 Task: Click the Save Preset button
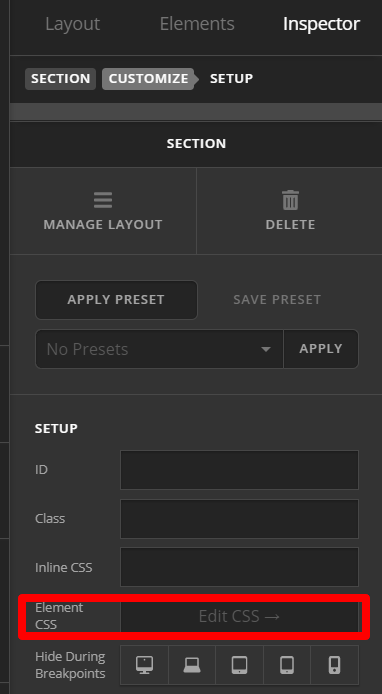tap(277, 300)
